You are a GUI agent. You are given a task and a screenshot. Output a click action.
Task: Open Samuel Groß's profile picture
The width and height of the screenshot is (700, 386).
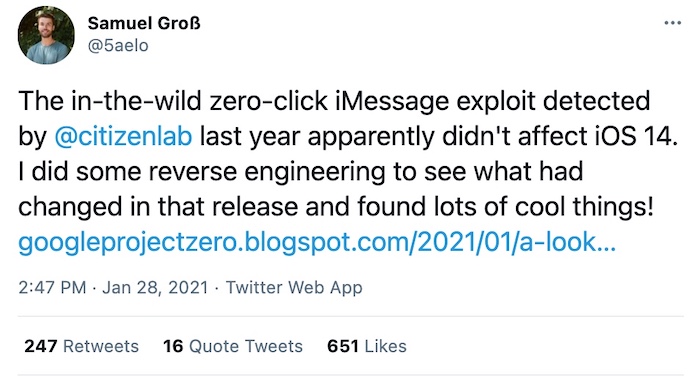click(46, 35)
